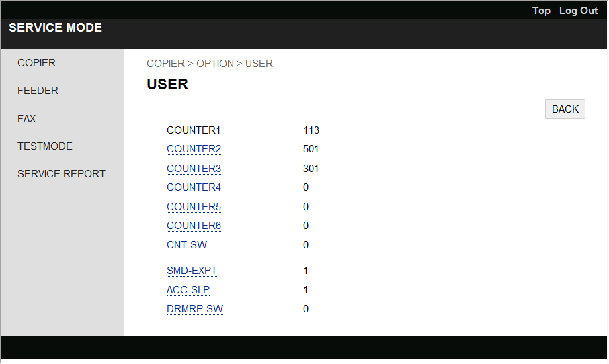The height and width of the screenshot is (364, 609).
Task: Open the COUNTER2 setting link
Action: click(194, 149)
